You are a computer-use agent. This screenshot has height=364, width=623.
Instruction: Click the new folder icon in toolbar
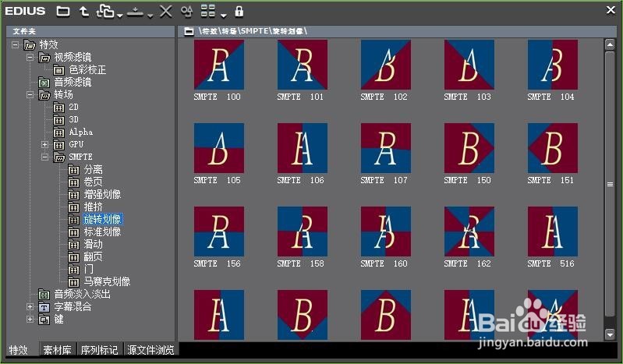pyautogui.click(x=63, y=11)
